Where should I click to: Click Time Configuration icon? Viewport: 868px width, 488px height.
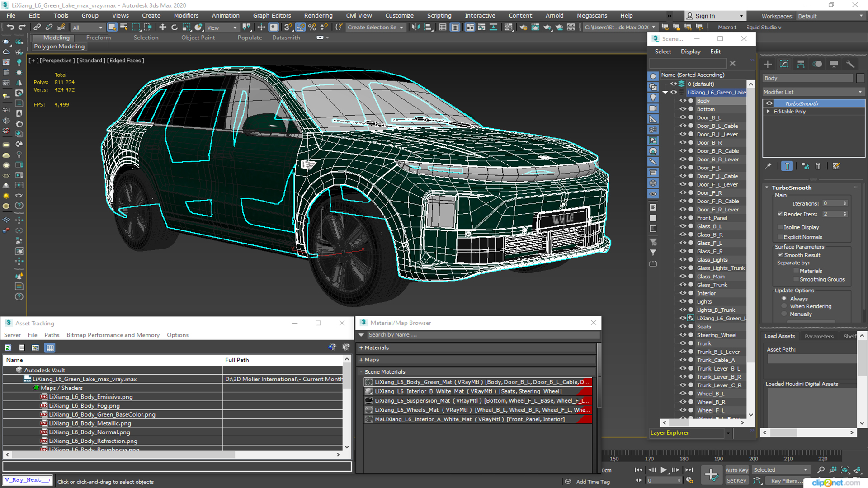(689, 480)
